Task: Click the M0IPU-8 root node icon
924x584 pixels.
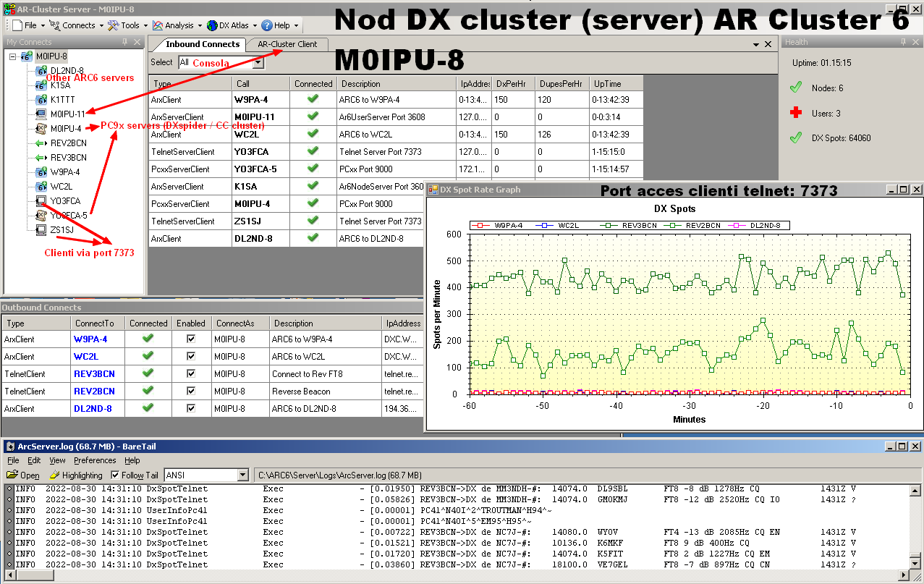Action: pyautogui.click(x=27, y=56)
